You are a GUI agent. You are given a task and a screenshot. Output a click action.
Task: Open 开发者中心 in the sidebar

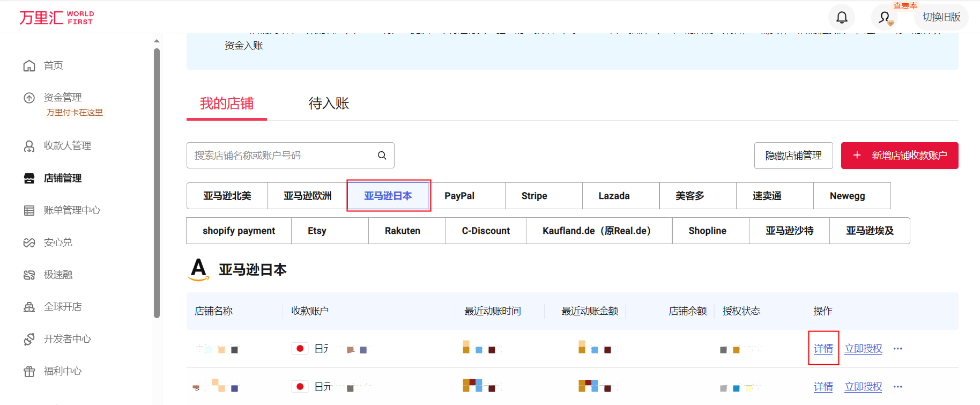(68, 339)
